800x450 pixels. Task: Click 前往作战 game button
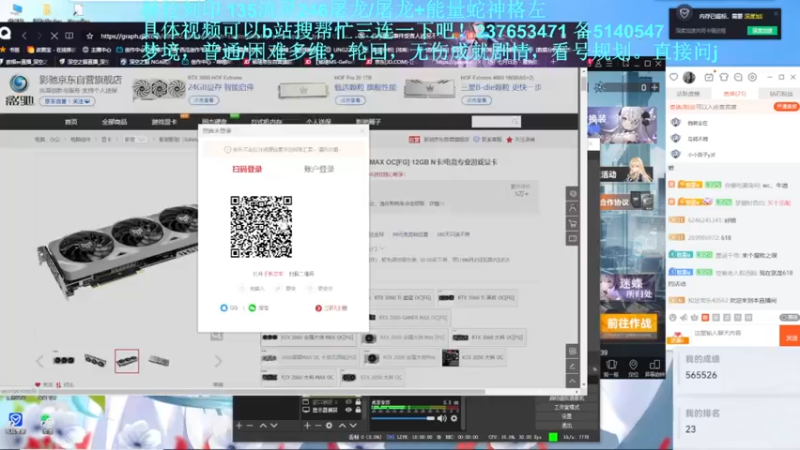pyautogui.click(x=629, y=324)
